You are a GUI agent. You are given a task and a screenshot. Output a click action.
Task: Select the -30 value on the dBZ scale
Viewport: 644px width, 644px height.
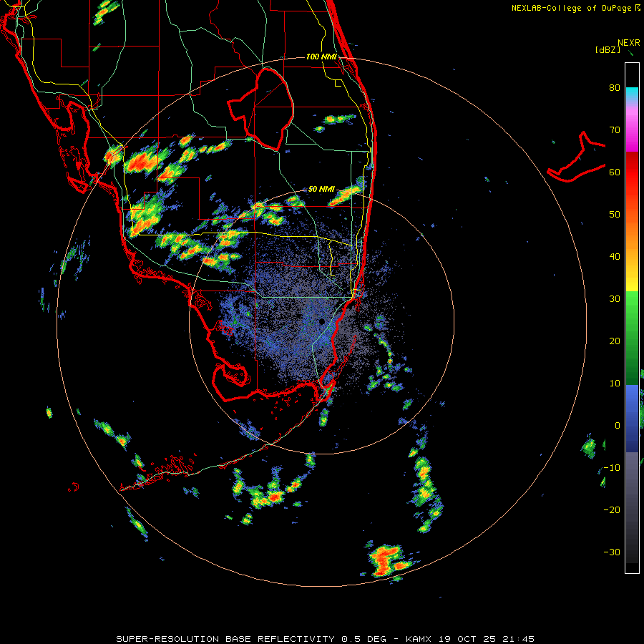coord(612,552)
